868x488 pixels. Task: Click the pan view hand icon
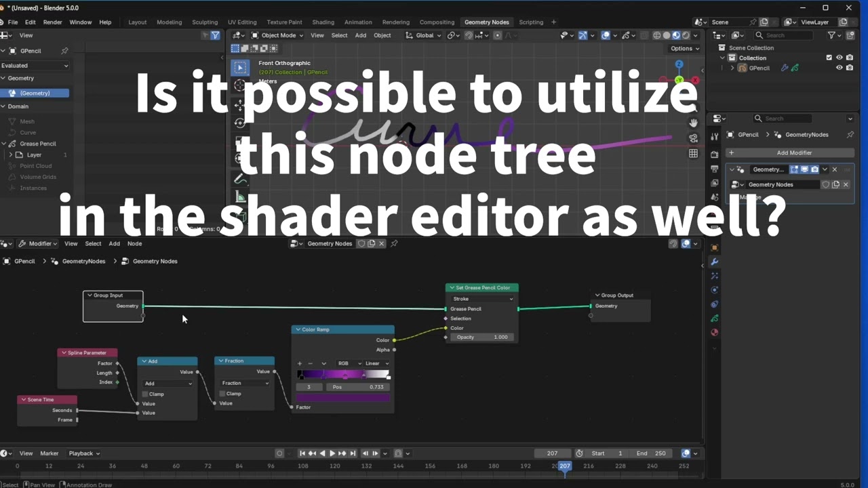[693, 123]
